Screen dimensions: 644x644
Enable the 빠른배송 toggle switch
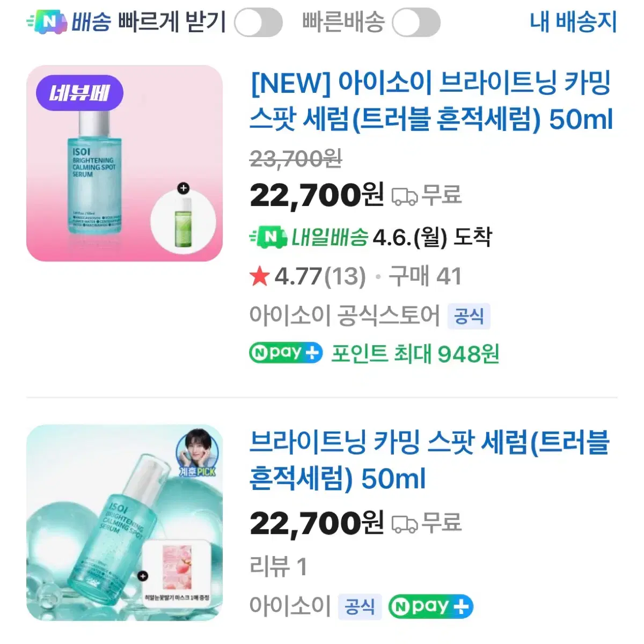click(416, 23)
